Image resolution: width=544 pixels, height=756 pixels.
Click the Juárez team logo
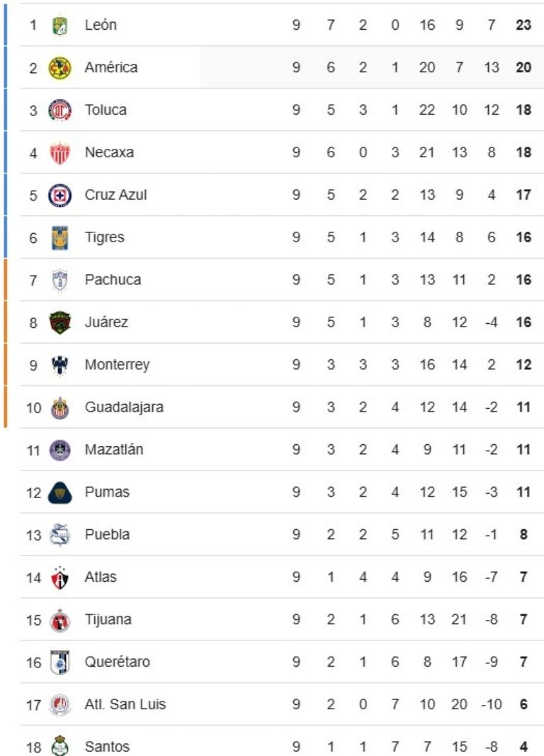tap(60, 322)
